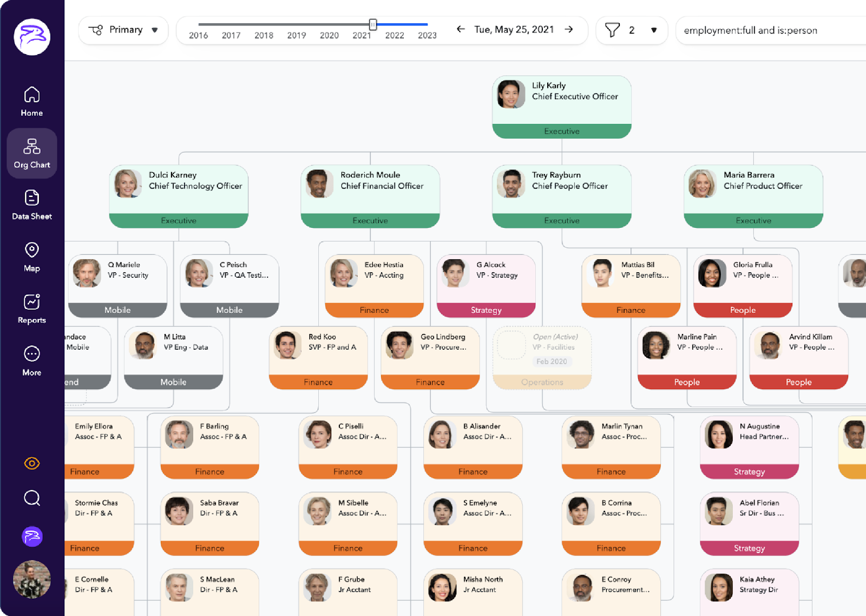
Task: Click the timeline slider handle near 2021
Action: click(x=372, y=24)
